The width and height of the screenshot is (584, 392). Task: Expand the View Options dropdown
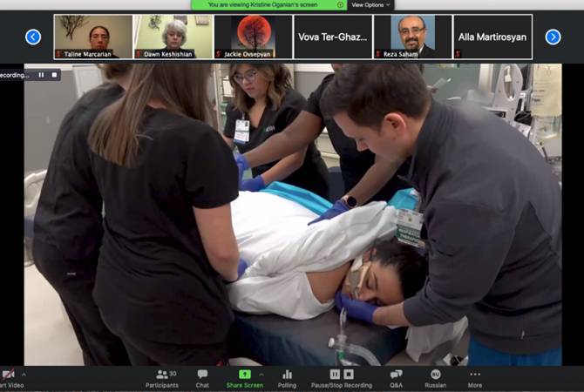click(370, 4)
